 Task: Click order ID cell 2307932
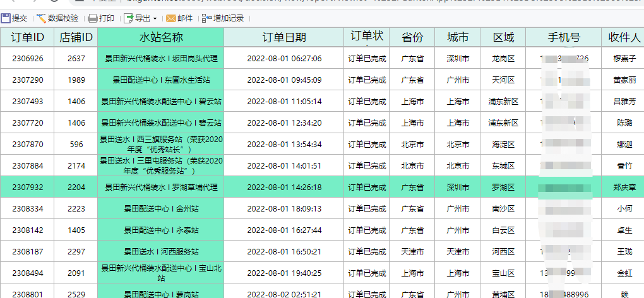click(27, 187)
